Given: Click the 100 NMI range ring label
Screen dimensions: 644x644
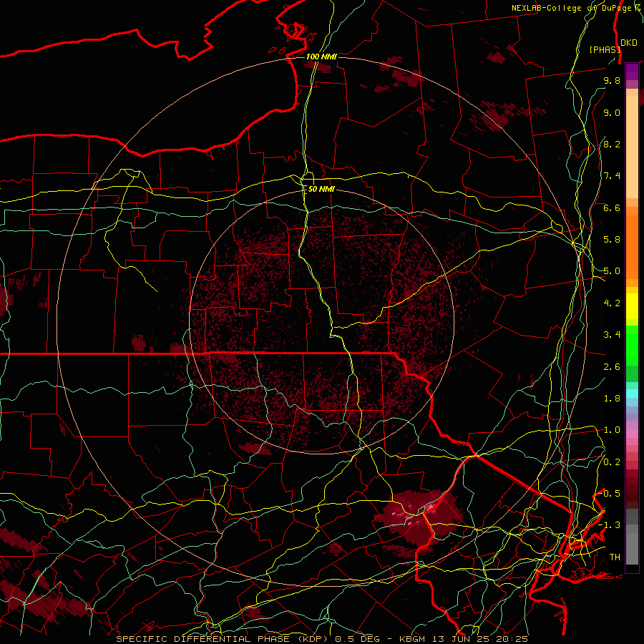Looking at the screenshot, I should pyautogui.click(x=321, y=57).
